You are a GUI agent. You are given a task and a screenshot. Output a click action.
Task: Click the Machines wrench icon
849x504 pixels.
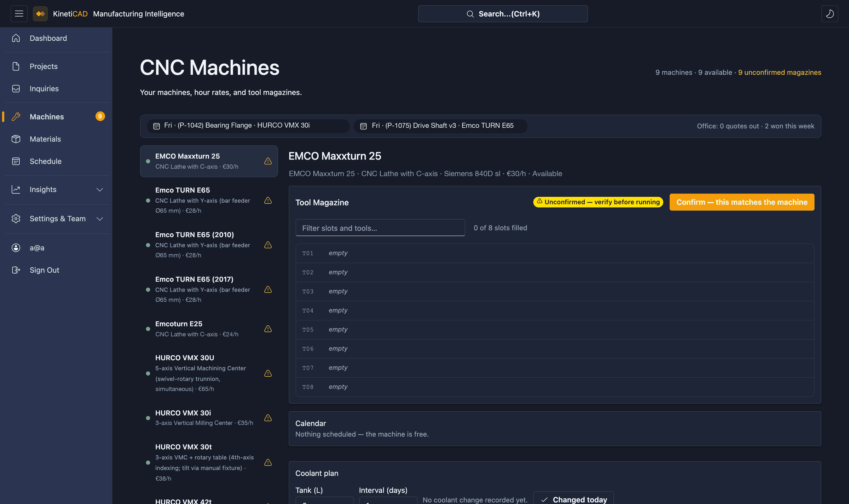click(16, 117)
